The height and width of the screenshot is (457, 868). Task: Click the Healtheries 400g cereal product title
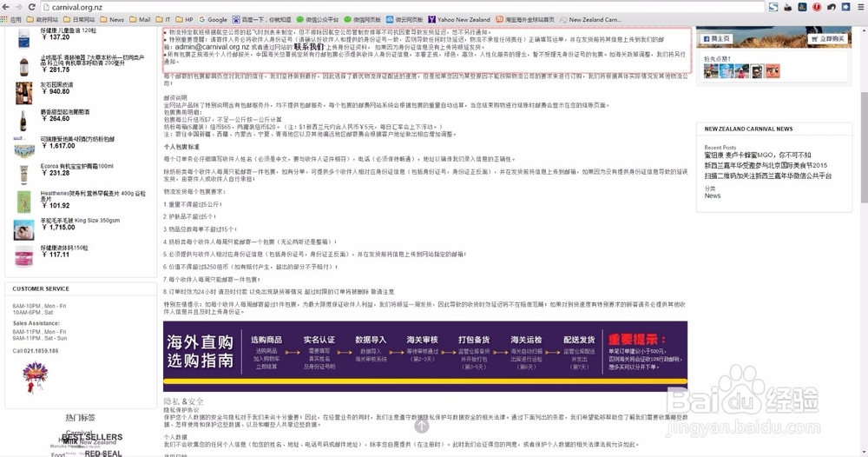tap(93, 195)
